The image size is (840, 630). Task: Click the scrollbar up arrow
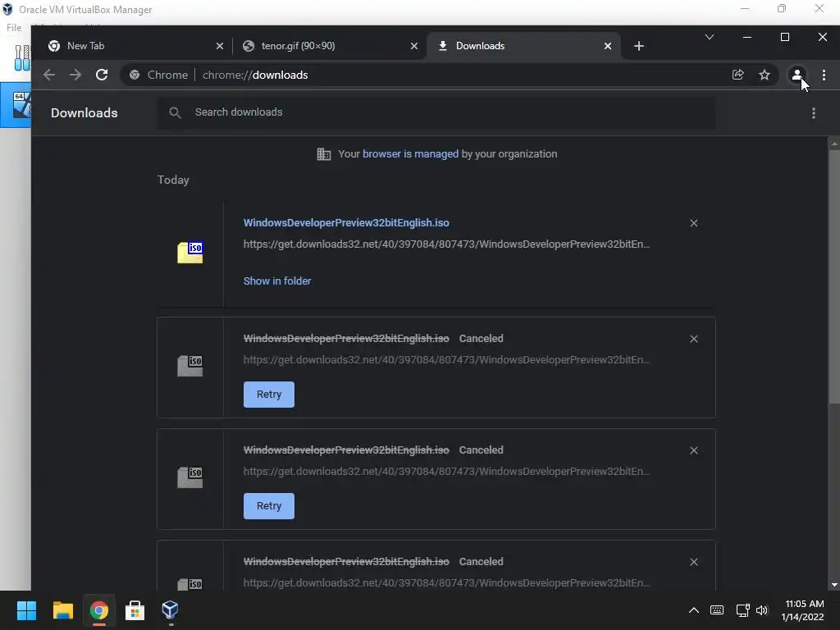tap(834, 144)
